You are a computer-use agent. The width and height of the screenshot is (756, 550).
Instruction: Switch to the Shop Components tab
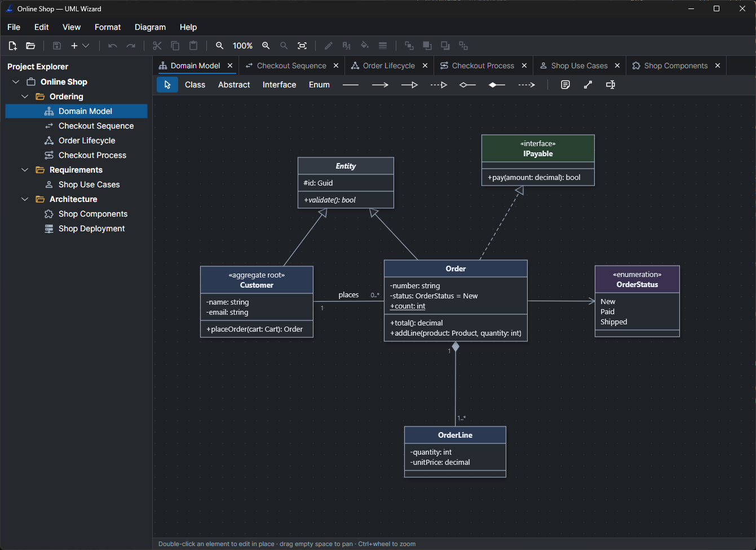[x=676, y=66]
